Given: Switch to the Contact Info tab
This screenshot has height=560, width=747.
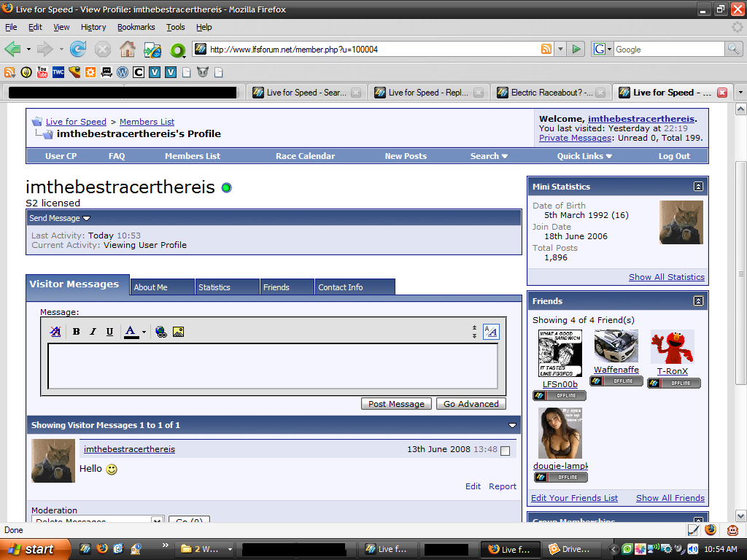Looking at the screenshot, I should pos(355,287).
